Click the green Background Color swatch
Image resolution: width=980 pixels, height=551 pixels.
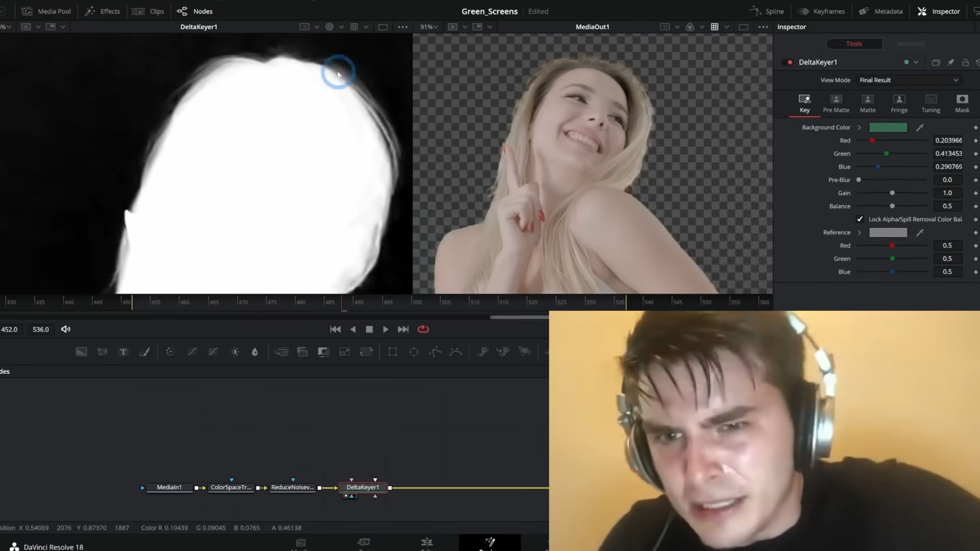[x=888, y=128]
